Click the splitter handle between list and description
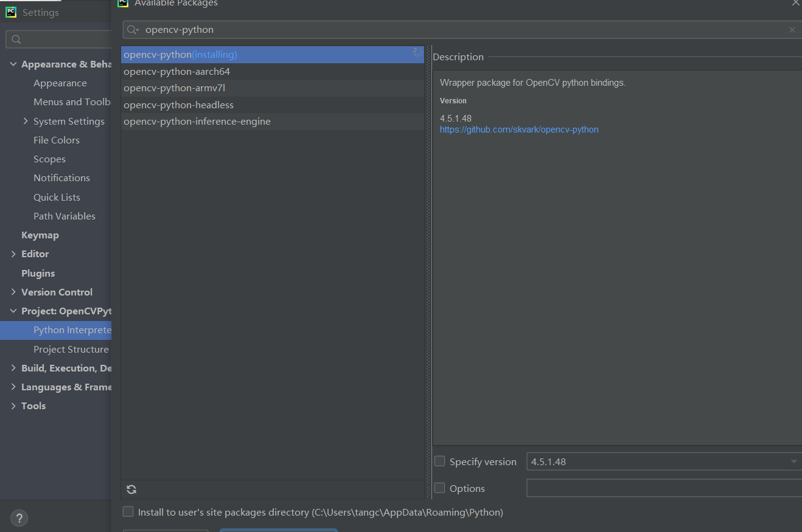 [428, 272]
